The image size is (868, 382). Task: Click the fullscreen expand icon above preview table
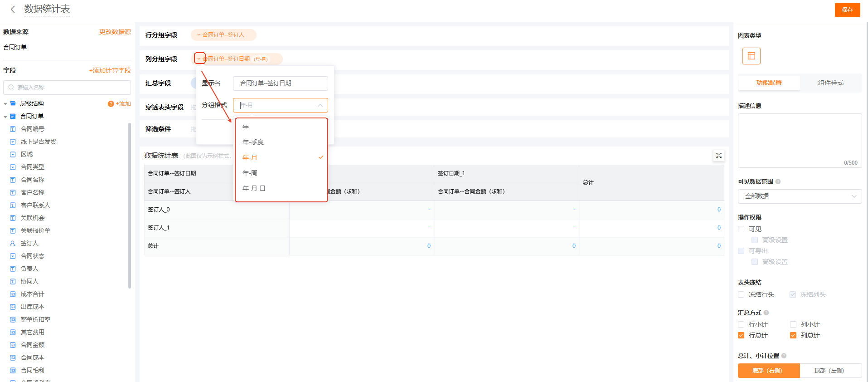click(718, 156)
